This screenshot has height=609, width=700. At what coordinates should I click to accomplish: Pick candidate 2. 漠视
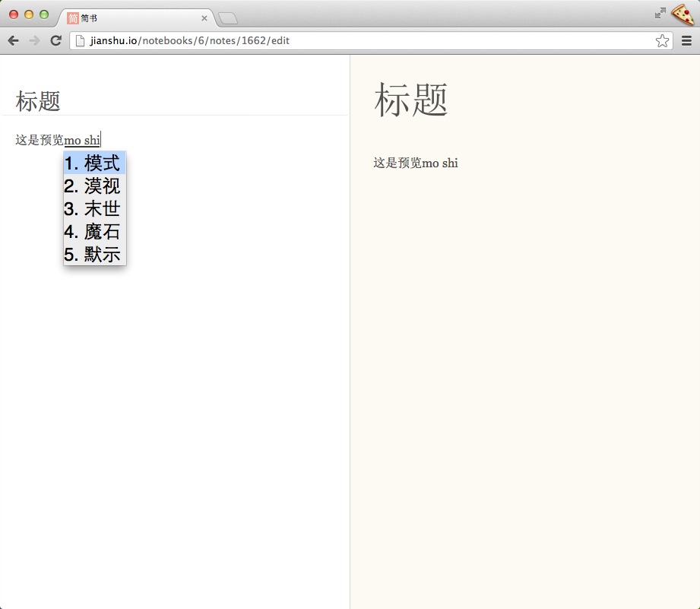pyautogui.click(x=94, y=186)
